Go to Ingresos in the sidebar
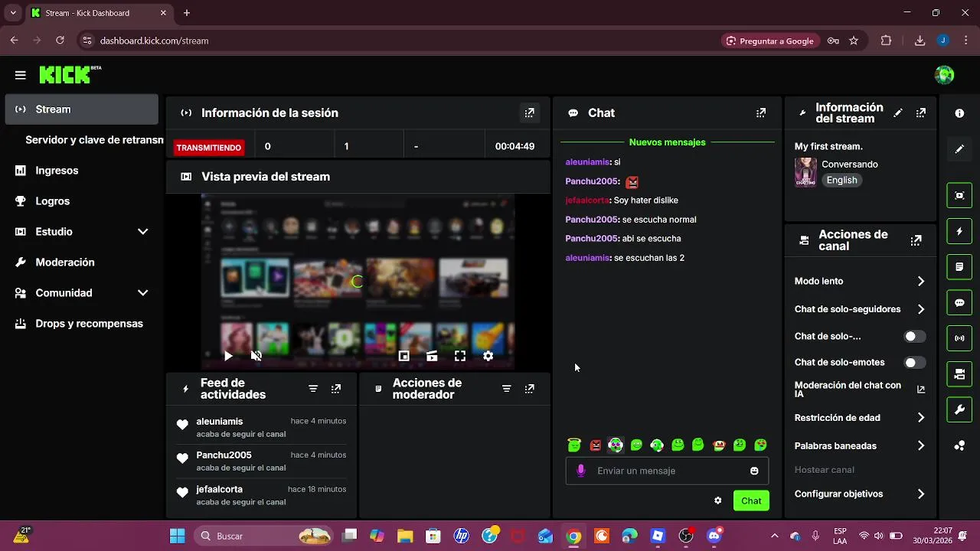This screenshot has height=551, width=980. [x=81, y=171]
